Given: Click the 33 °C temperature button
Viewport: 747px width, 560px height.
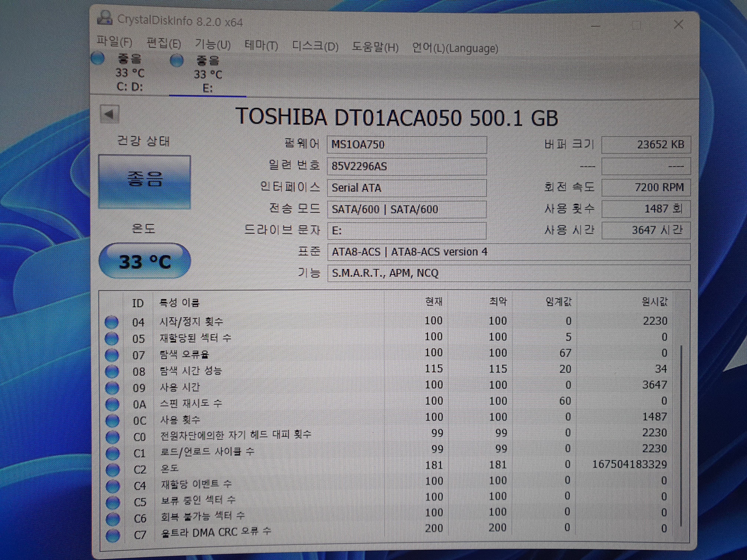Looking at the screenshot, I should pos(145,261).
